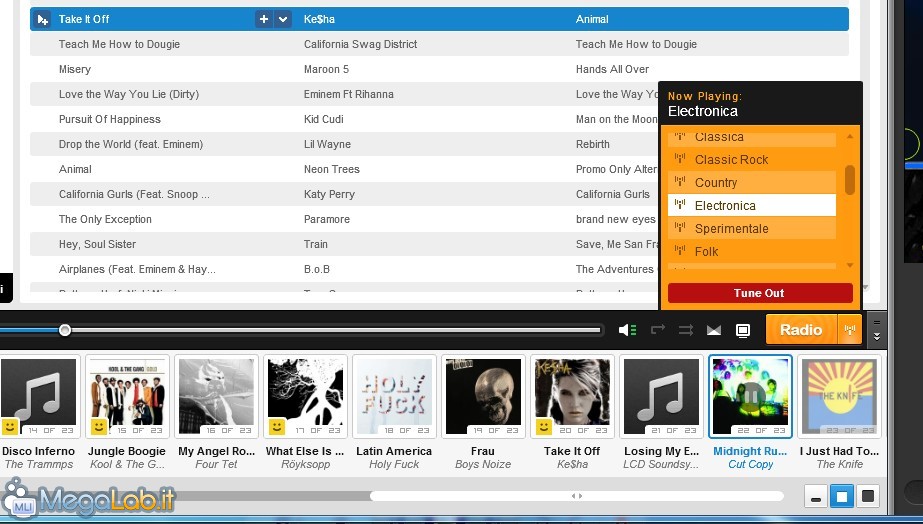Click Tune Out to stop radio
The image size is (923, 524).
tap(760, 293)
